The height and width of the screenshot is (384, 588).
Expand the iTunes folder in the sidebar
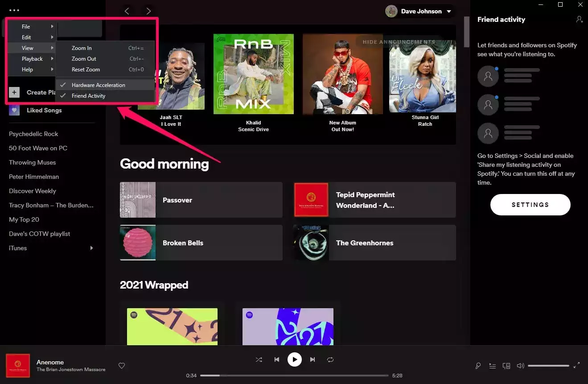(92, 248)
